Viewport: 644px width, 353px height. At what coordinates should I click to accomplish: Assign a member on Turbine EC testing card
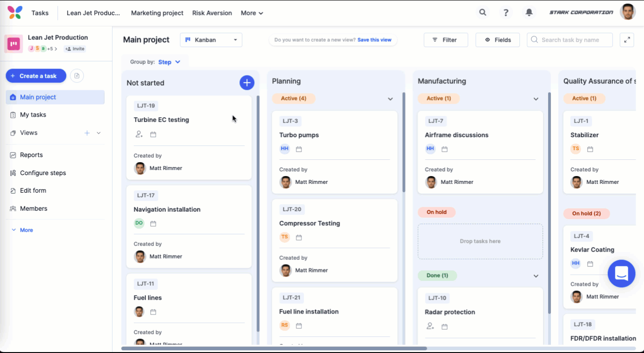click(x=139, y=134)
